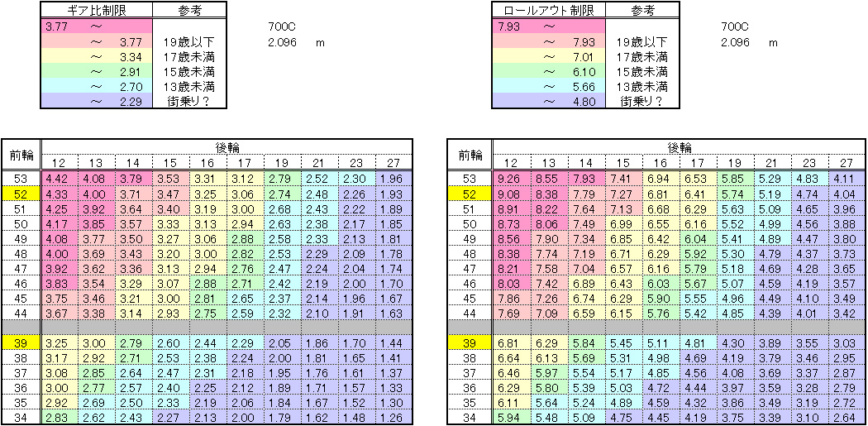Click gear ratio 1.96 in row 53, column 27

393,179
